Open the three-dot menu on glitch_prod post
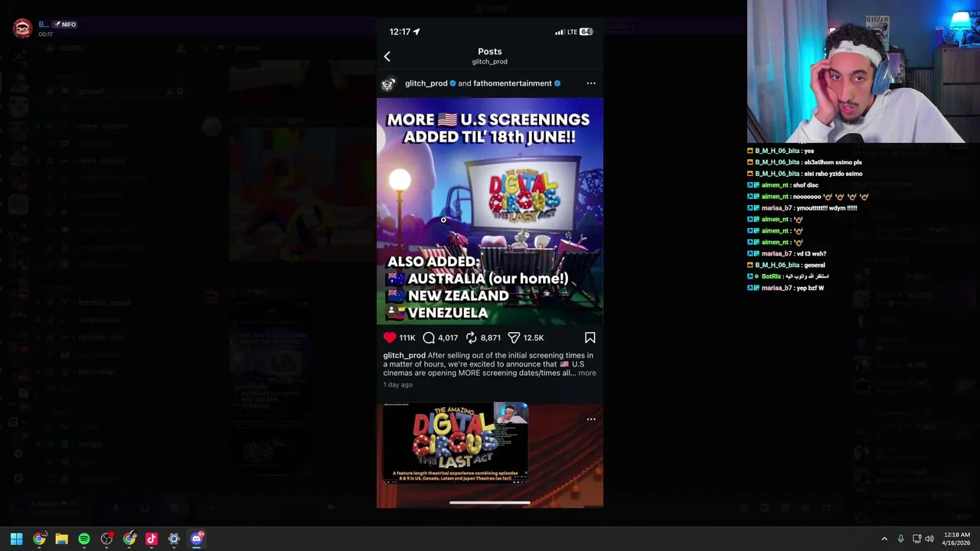The width and height of the screenshot is (980, 551). [591, 83]
